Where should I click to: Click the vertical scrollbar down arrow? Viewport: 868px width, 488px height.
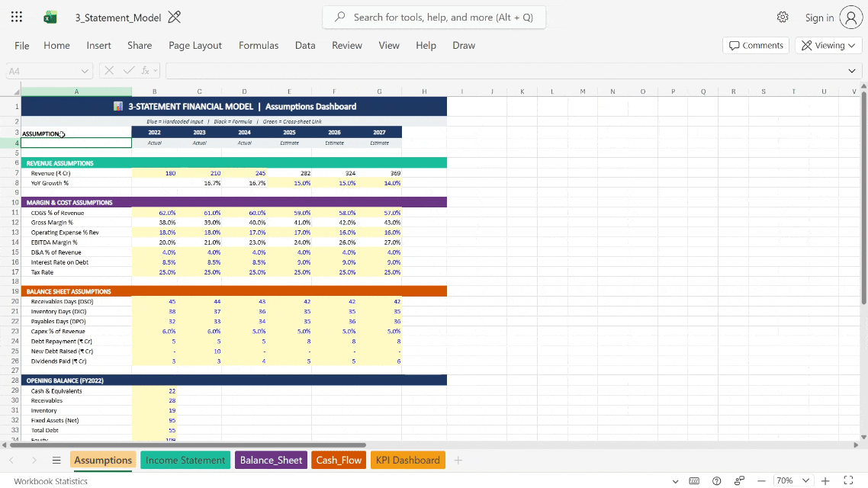click(863, 437)
